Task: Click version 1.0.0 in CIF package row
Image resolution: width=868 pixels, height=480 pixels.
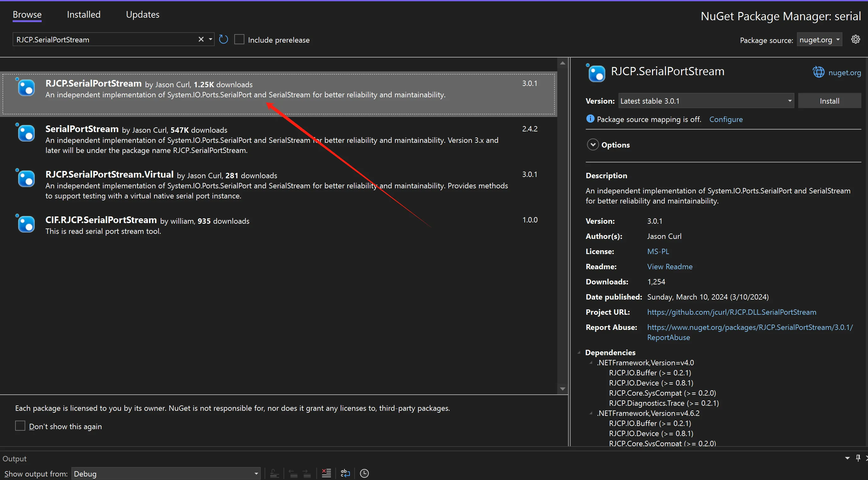Action: point(530,220)
